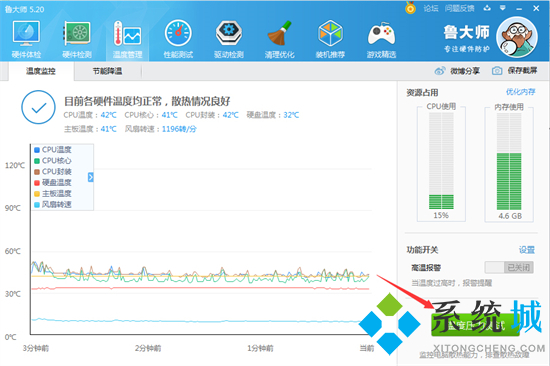Switch to the 节能降温 tab

coord(107,71)
